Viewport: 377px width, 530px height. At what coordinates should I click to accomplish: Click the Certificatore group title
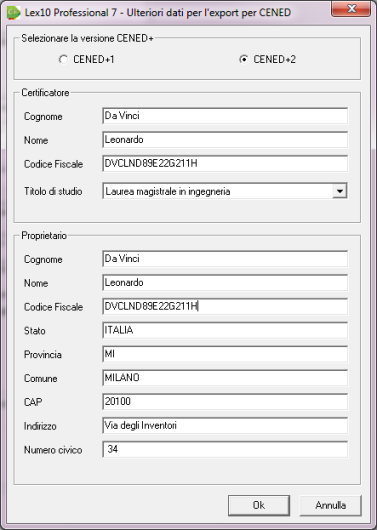pos(45,93)
